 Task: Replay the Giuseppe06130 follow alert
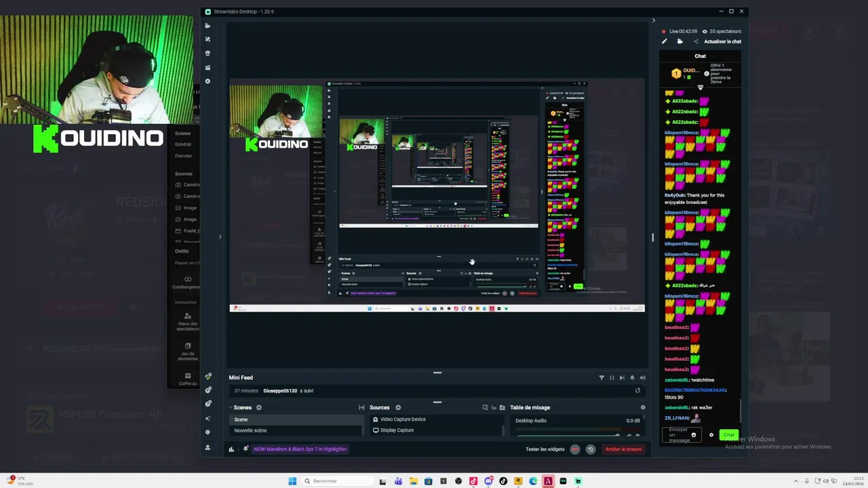point(637,390)
